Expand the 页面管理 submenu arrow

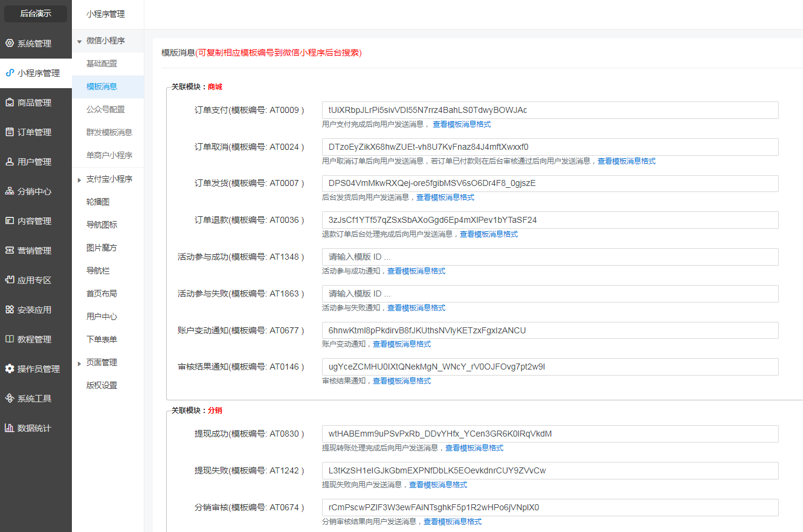[x=79, y=363]
